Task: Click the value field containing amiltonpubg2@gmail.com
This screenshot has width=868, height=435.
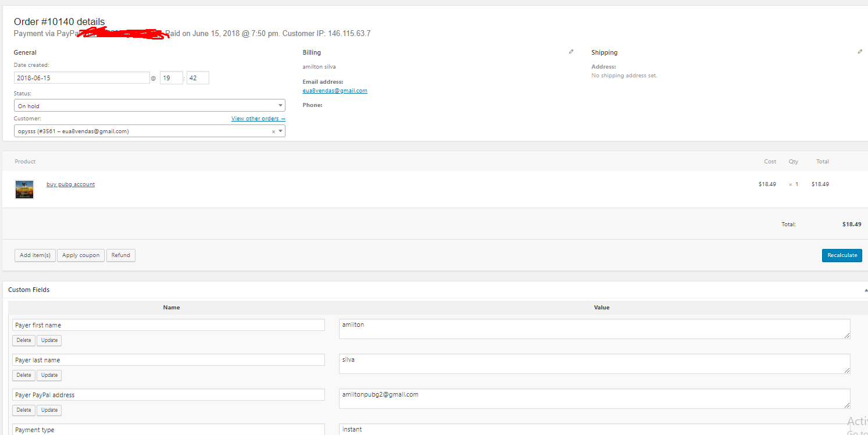Action: [x=595, y=398]
